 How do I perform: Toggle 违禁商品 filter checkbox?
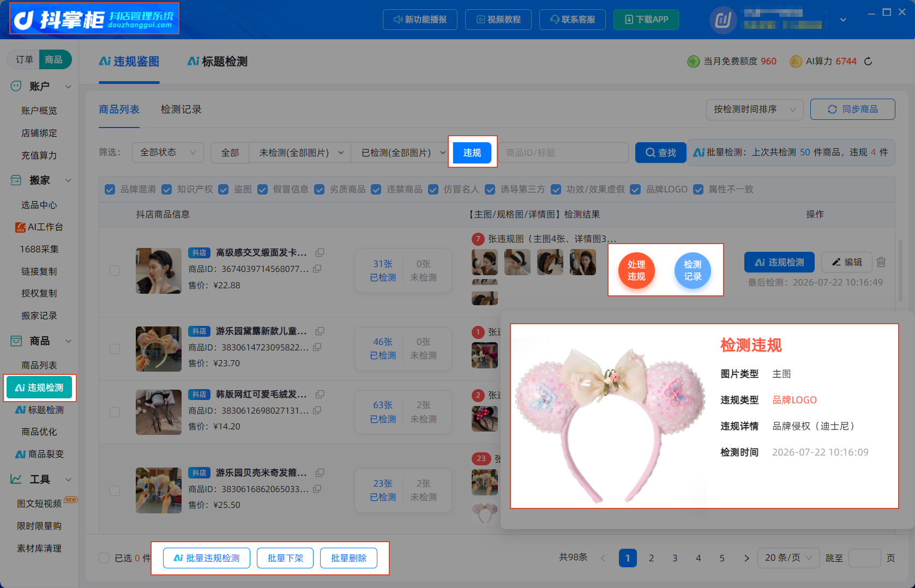[x=376, y=190]
